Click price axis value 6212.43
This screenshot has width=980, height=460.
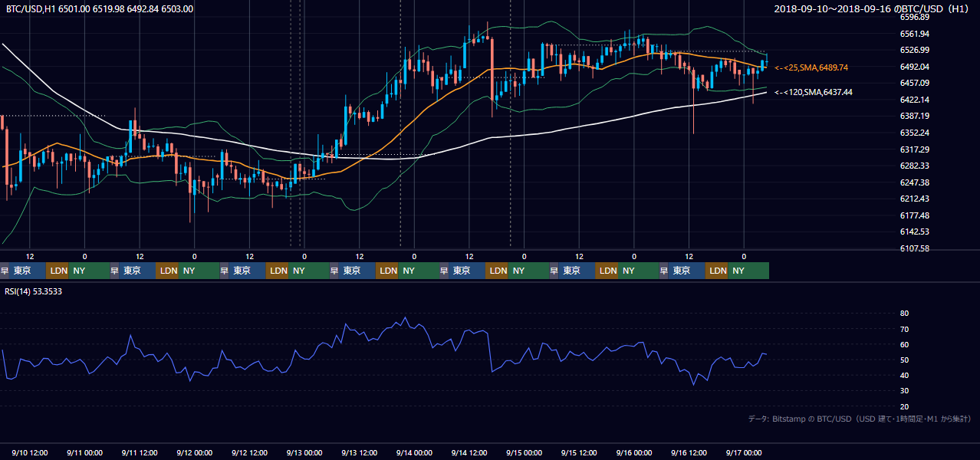click(x=915, y=199)
